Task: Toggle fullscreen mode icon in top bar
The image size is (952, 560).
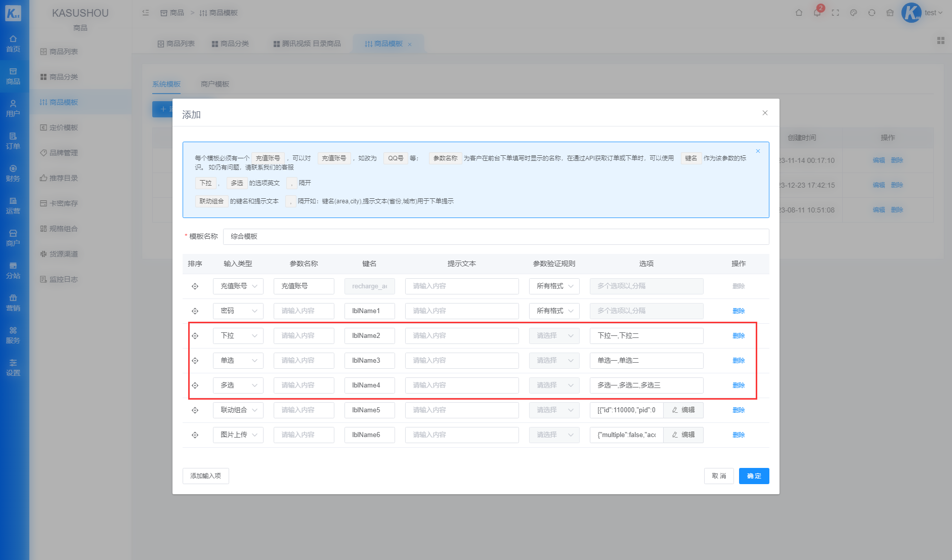Action: [835, 13]
